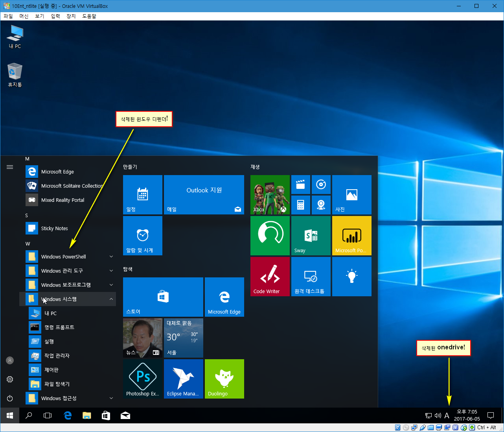Click the hamburger menu in Start
The image size is (504, 432).
pos(10,167)
